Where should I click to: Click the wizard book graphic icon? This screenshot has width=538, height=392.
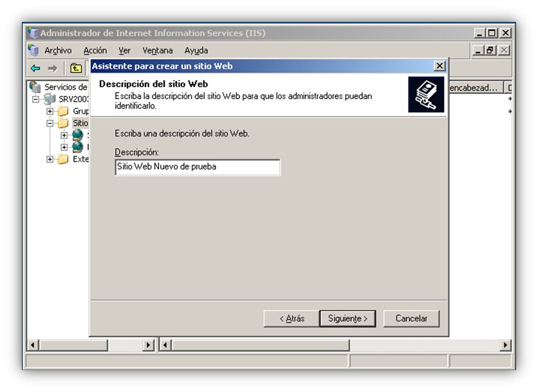426,95
